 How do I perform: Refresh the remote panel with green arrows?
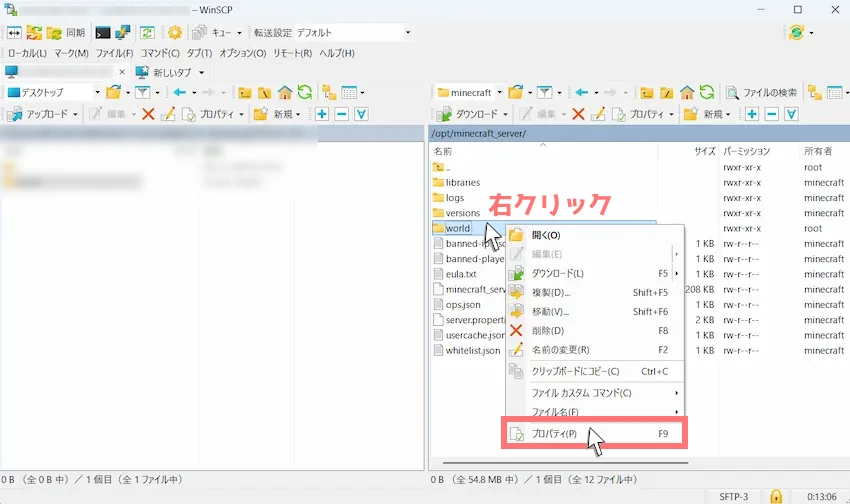(707, 93)
